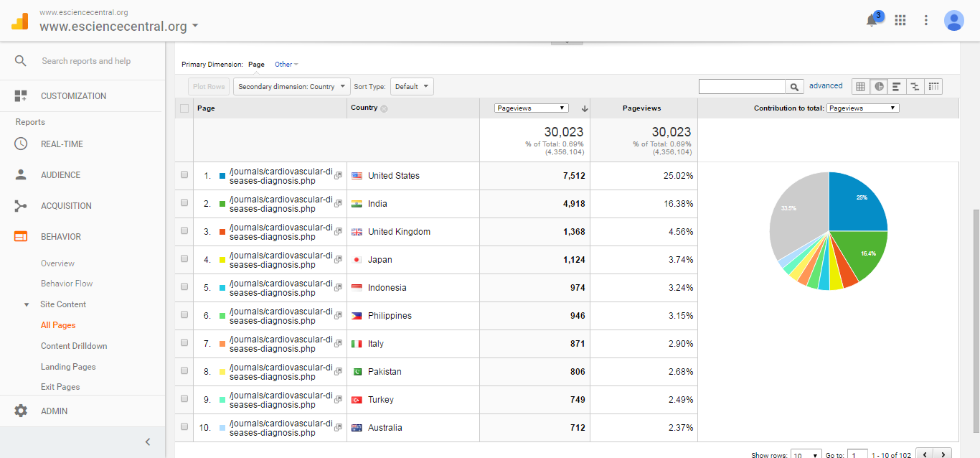Image resolution: width=980 pixels, height=458 pixels.
Task: Open Italy row page link icon
Action: [x=339, y=344]
